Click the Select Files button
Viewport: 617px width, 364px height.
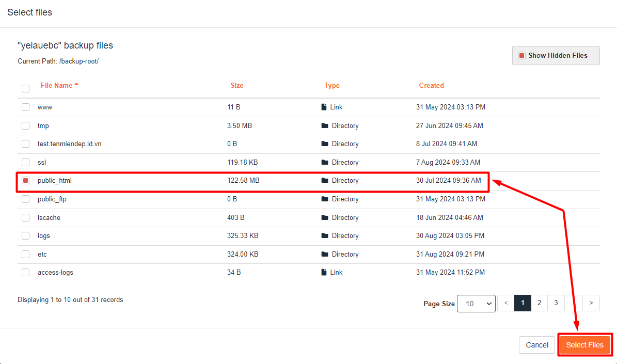(x=584, y=344)
